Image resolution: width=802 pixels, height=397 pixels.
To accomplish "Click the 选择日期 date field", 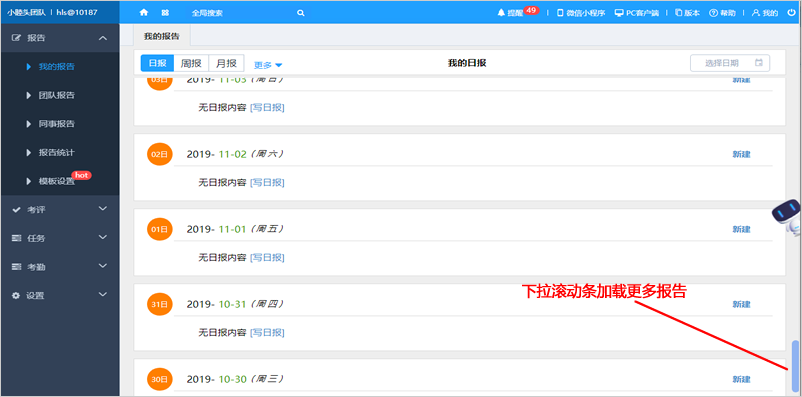I will (730, 63).
